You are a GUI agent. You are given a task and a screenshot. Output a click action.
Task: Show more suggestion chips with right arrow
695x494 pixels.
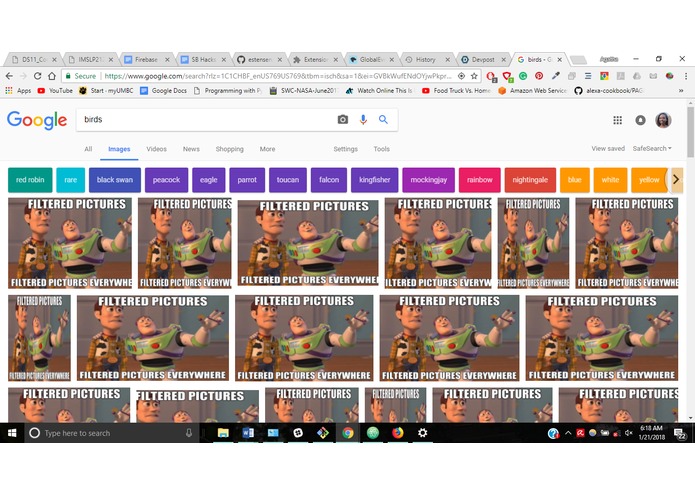click(x=676, y=180)
